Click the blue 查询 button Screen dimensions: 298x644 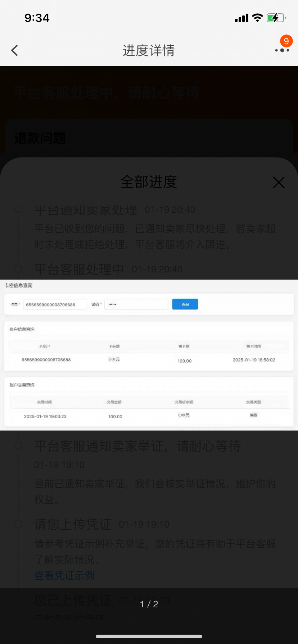click(x=185, y=304)
